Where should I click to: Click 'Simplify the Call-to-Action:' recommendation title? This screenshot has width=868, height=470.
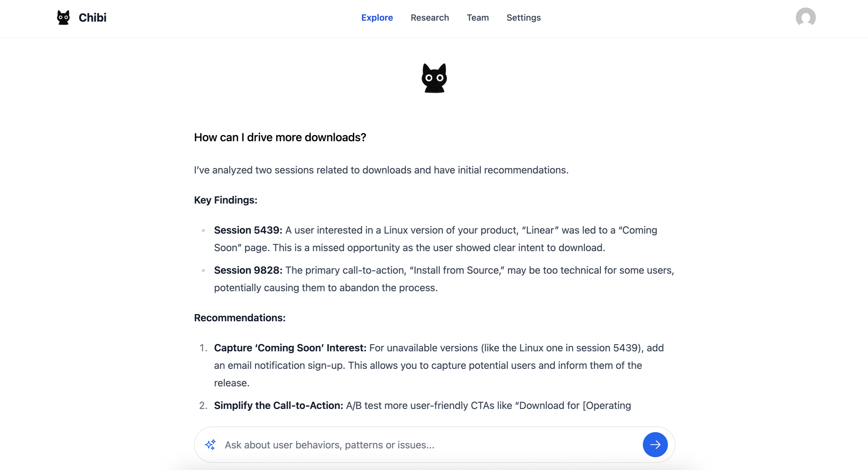point(279,405)
